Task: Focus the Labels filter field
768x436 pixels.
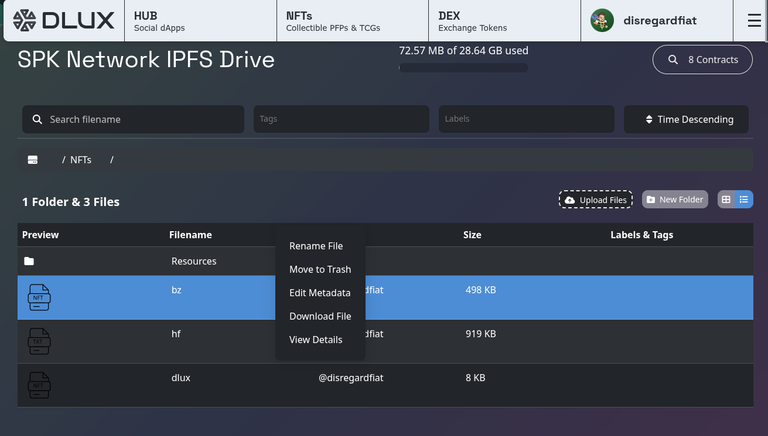Action: click(527, 119)
